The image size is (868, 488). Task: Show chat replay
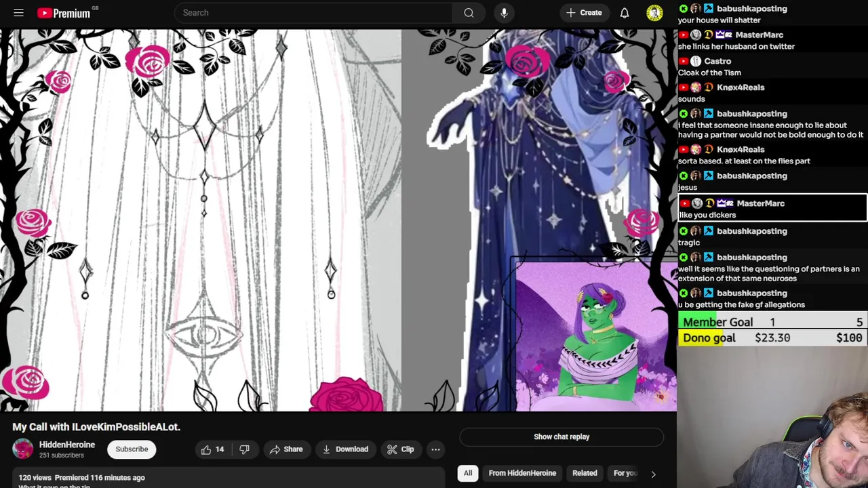click(x=561, y=437)
